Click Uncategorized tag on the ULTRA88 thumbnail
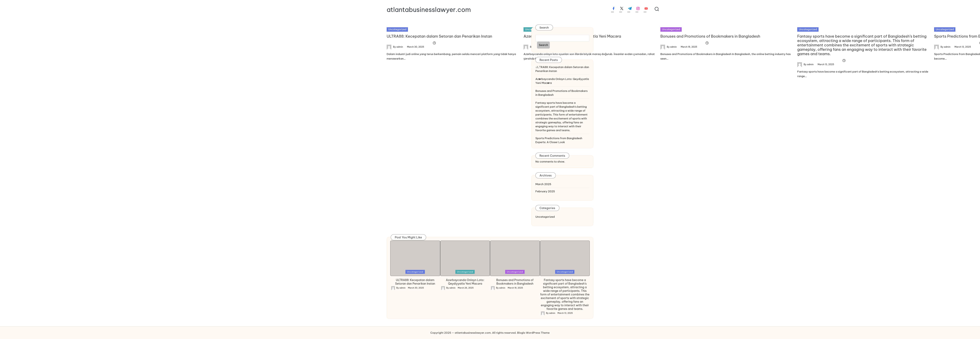This screenshot has height=339, width=980. pyautogui.click(x=415, y=272)
